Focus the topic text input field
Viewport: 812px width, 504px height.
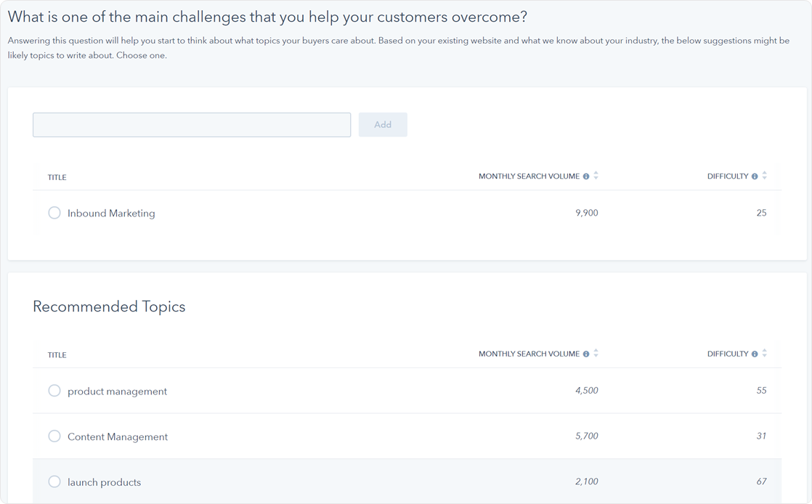point(192,125)
